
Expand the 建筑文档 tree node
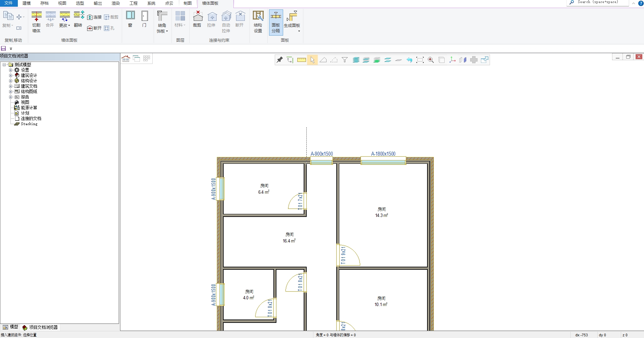(x=10, y=86)
